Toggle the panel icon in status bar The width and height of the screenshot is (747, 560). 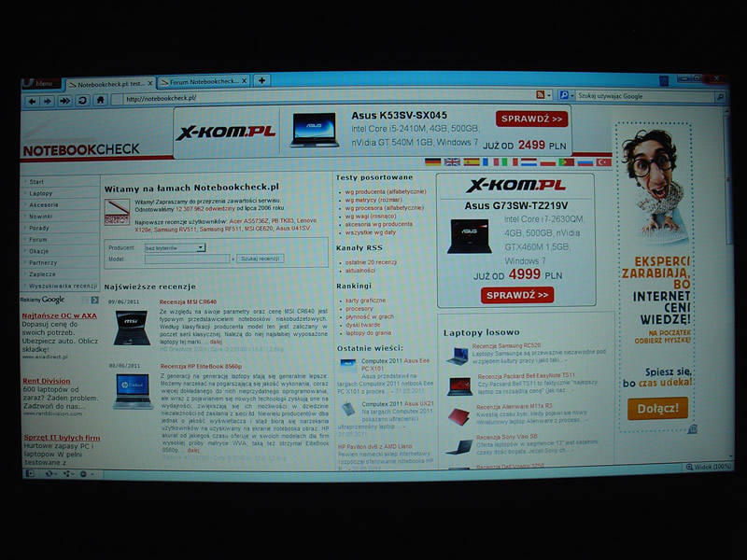click(31, 473)
